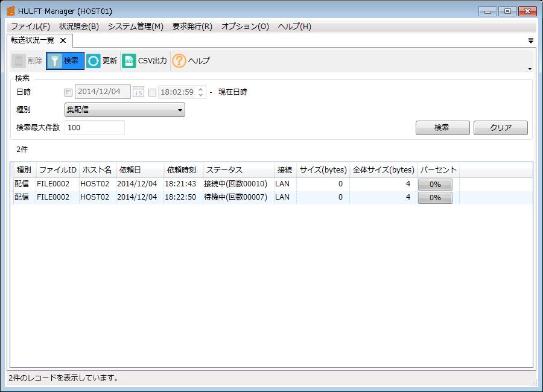This screenshot has height=392, width=543.
Task: Open the ファイル(F) menu
Action: coord(31,27)
